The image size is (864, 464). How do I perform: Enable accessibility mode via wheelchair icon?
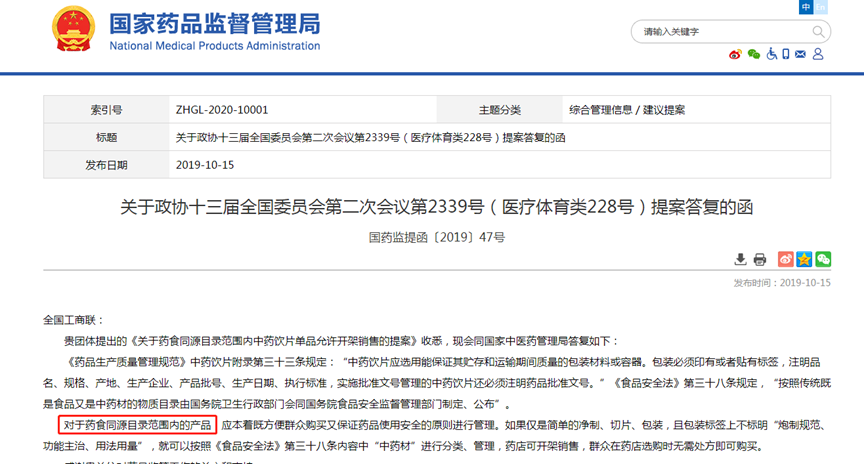772,54
